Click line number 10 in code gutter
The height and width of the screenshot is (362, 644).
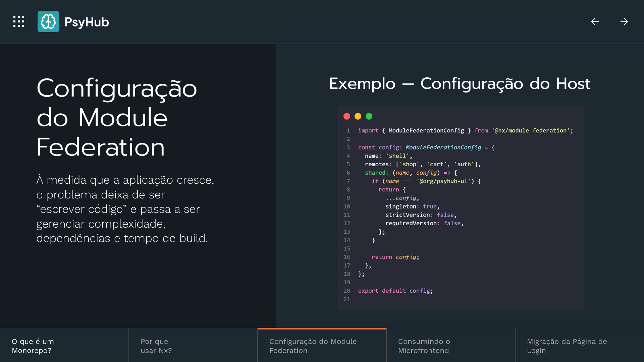tap(347, 206)
